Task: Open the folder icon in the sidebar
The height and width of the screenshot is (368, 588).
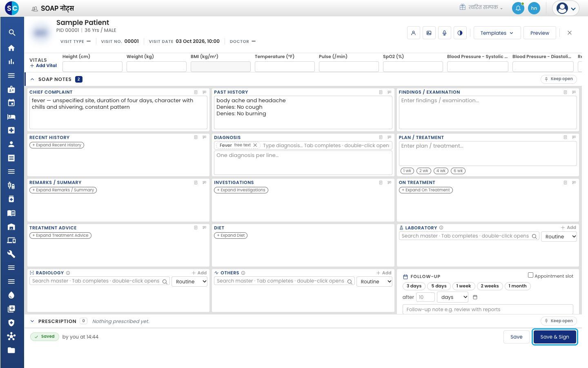Action: (x=11, y=350)
